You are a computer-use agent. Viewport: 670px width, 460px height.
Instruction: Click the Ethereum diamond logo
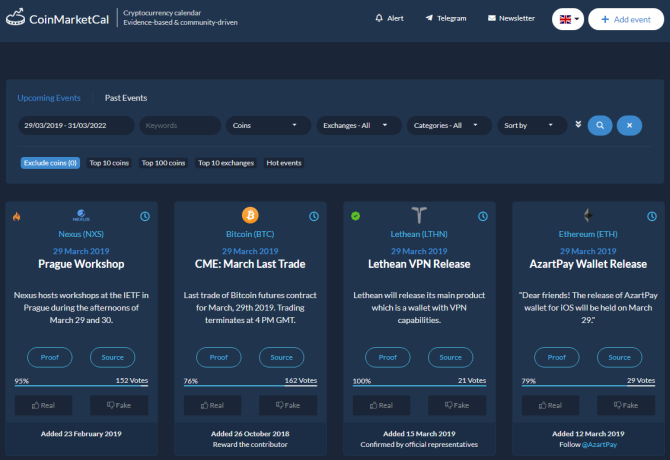588,215
